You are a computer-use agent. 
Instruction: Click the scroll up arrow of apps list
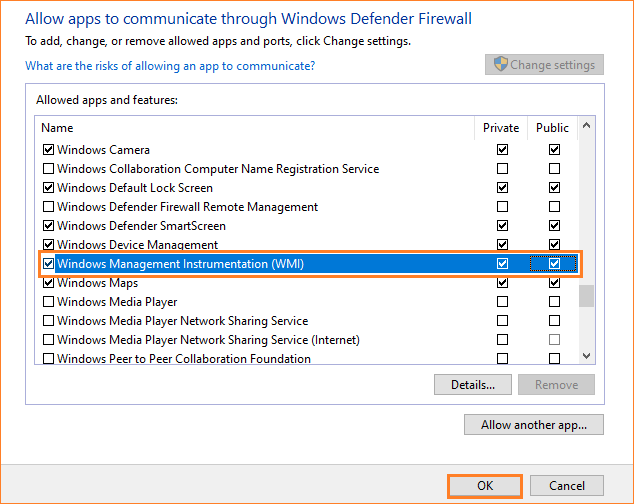(586, 125)
